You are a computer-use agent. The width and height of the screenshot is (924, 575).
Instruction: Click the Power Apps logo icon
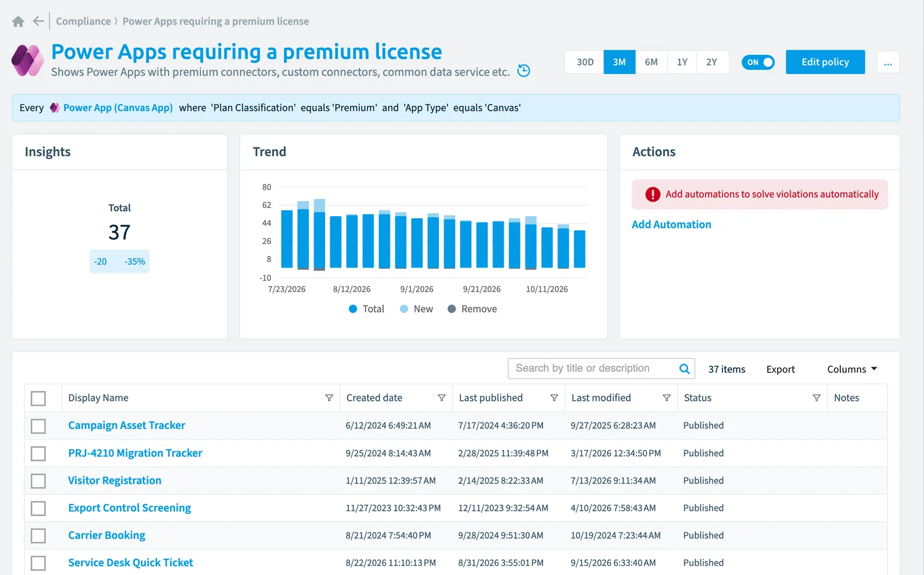pos(28,60)
